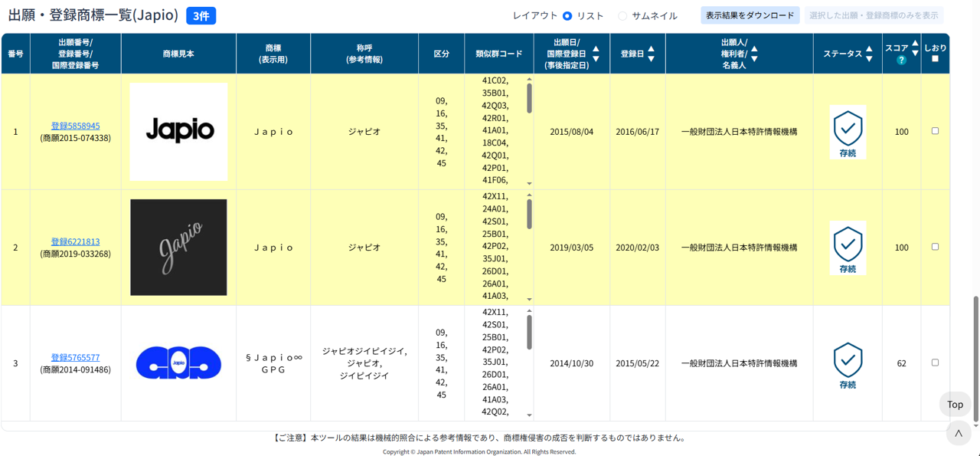Image resolution: width=980 pixels, height=456 pixels.
Task: Sort スコア column descending with down arrow
Action: coord(915,54)
